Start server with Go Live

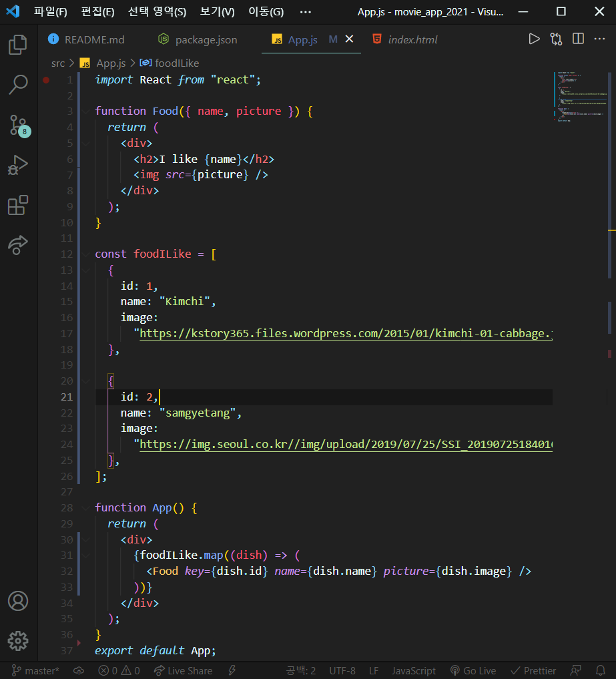point(473,671)
